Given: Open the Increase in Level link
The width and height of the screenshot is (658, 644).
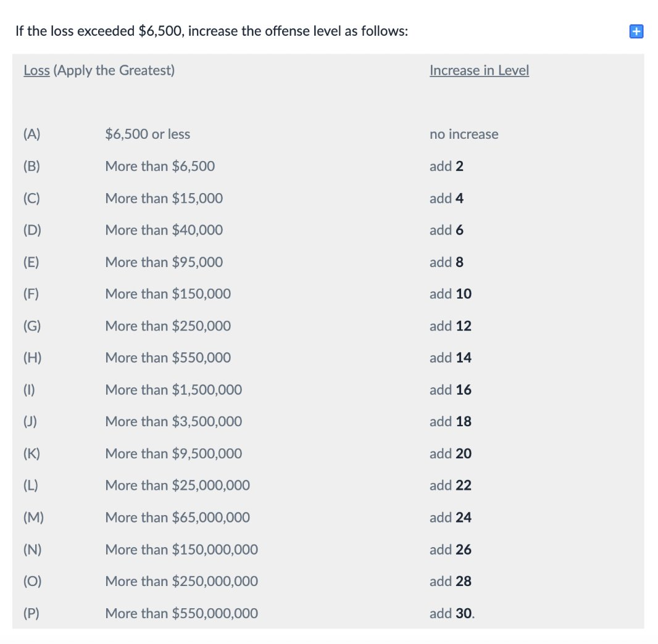Looking at the screenshot, I should click(479, 70).
